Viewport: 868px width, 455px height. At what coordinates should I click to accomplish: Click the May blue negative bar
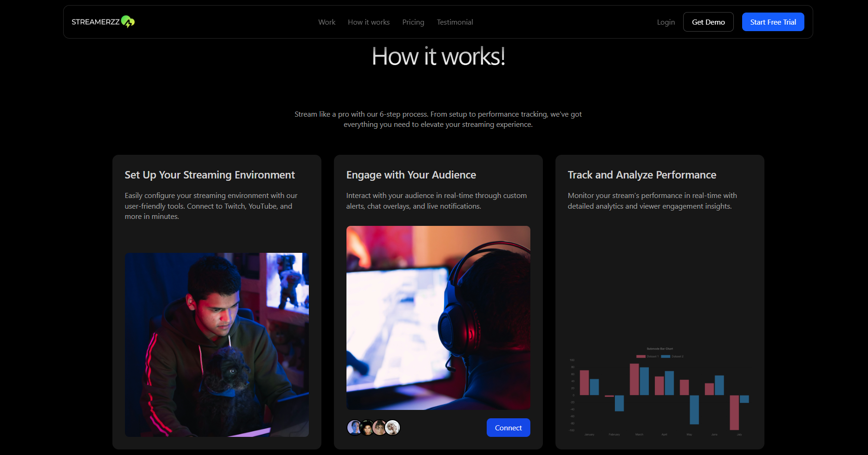pyautogui.click(x=694, y=410)
